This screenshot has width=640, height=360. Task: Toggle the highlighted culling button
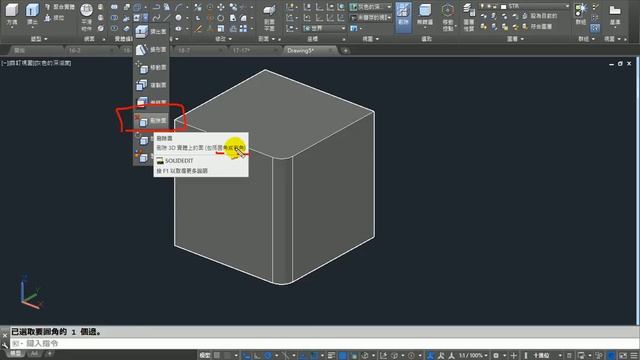coord(403,17)
